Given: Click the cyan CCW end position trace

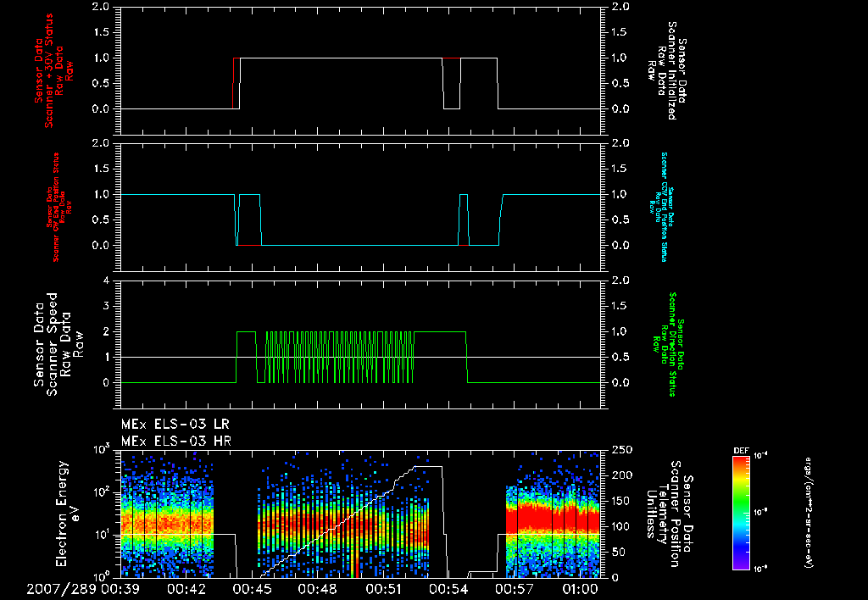Looking at the screenshot, I should click(x=359, y=245).
